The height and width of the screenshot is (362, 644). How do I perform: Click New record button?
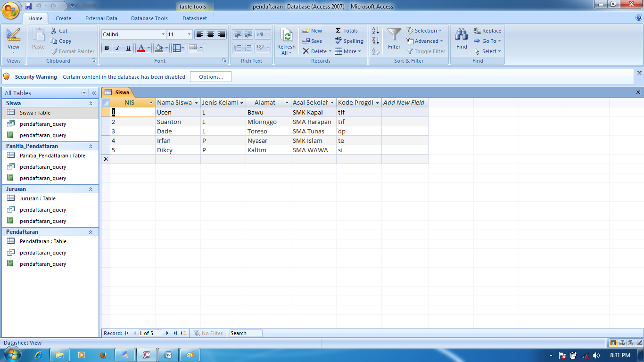tap(312, 31)
